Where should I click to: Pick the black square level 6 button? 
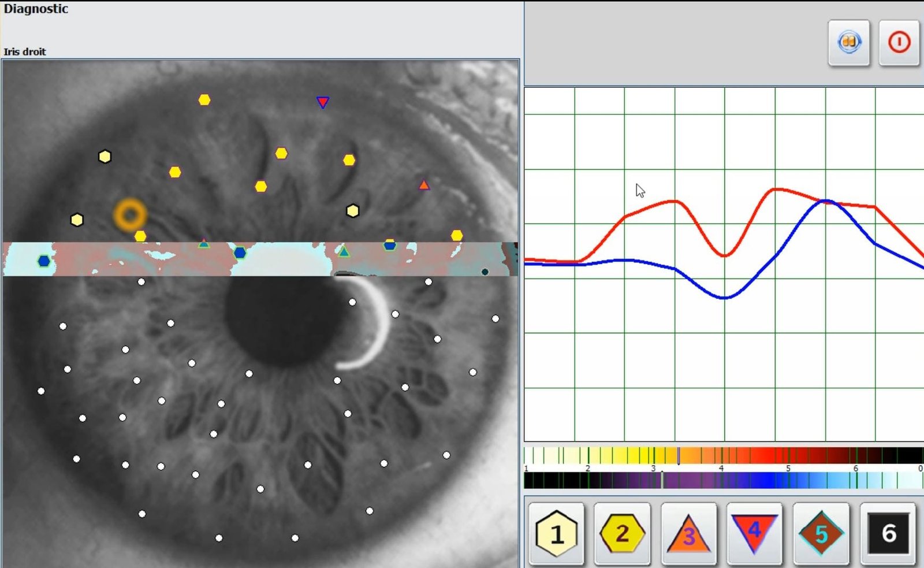(x=888, y=533)
